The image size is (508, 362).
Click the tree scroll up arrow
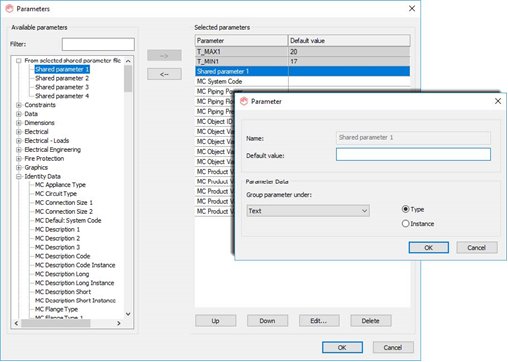coord(128,61)
